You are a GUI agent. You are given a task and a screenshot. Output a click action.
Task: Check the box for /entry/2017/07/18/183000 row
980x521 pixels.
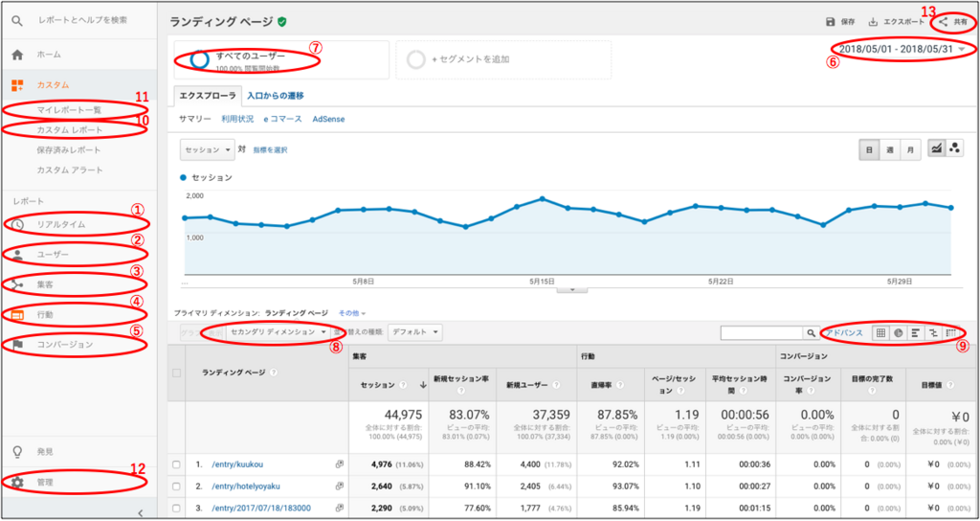click(x=176, y=508)
